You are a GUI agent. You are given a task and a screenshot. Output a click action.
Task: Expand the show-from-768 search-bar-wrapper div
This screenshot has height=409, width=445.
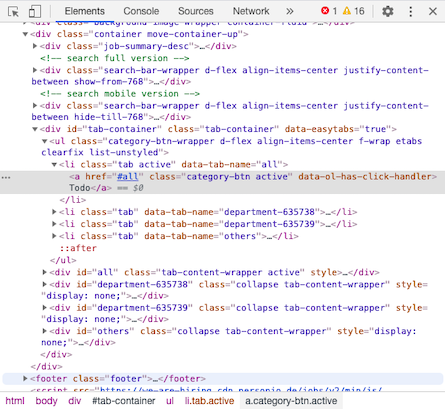pos(35,70)
